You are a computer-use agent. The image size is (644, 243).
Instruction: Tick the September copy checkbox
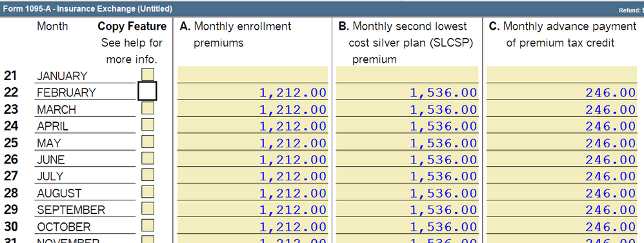pos(148,209)
